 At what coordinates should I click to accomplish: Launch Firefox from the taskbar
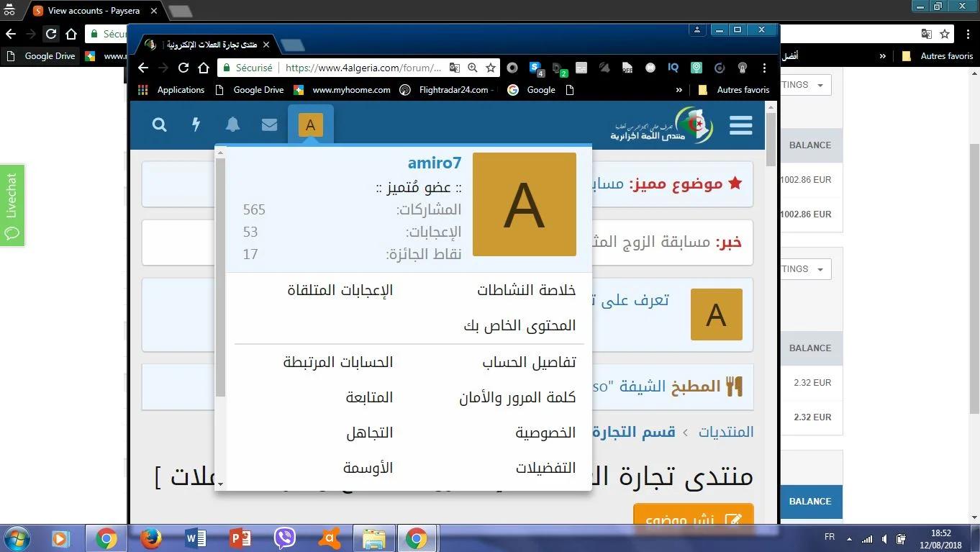pyautogui.click(x=150, y=538)
